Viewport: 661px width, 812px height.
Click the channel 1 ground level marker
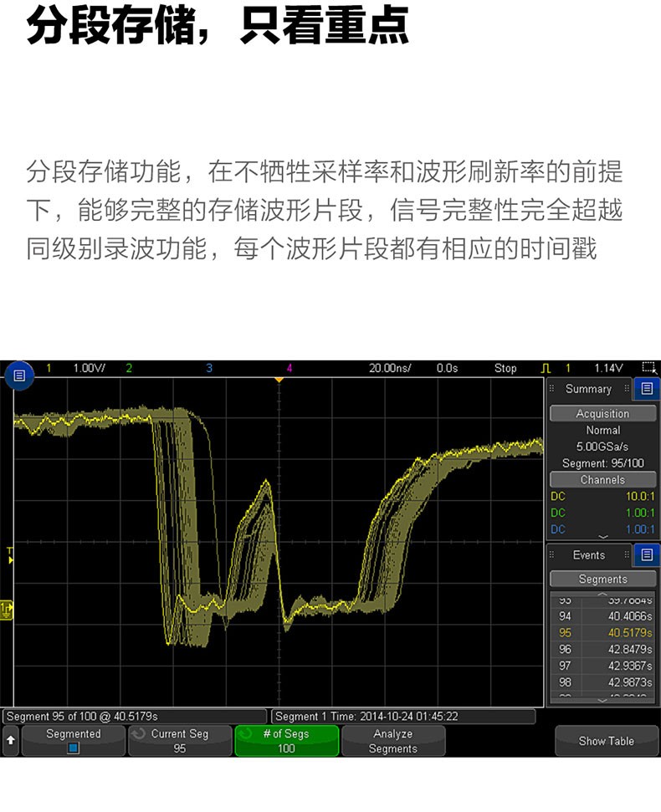6,610
